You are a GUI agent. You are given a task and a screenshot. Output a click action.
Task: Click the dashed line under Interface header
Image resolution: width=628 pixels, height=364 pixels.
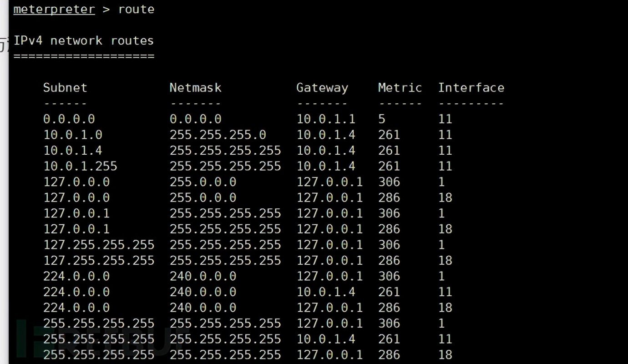[471, 104]
